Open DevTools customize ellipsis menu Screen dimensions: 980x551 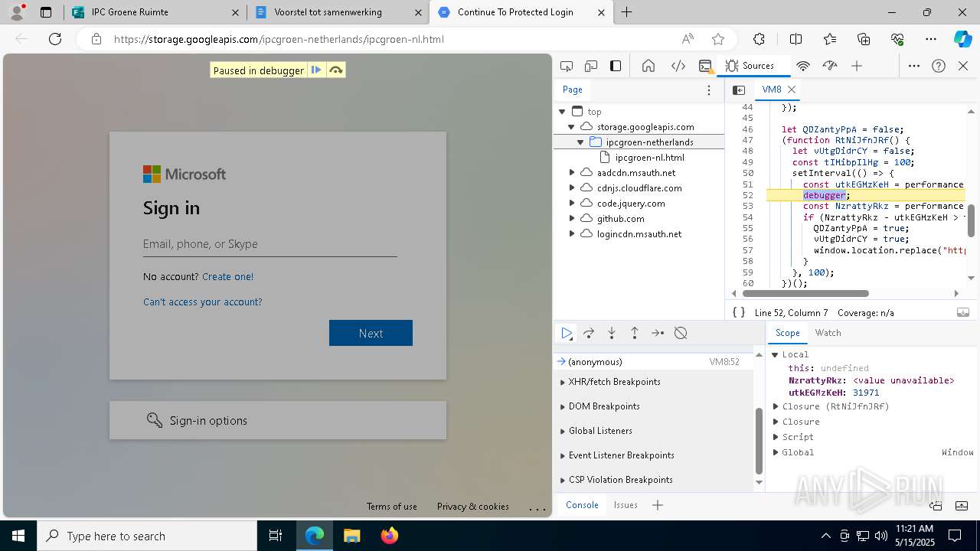[x=914, y=66]
